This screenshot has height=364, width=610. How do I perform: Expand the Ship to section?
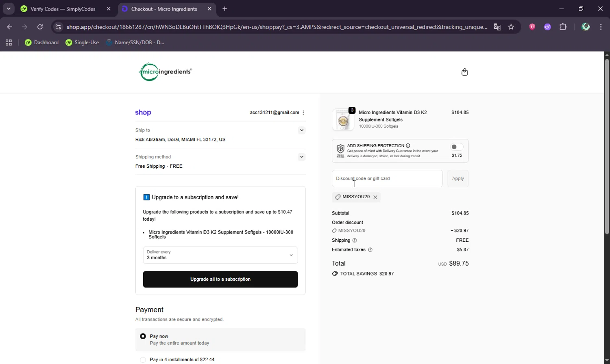[301, 130]
